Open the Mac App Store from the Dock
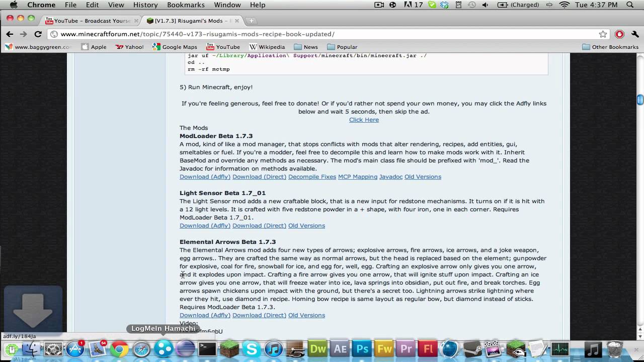Image resolution: width=644 pixels, height=362 pixels. 75,348
